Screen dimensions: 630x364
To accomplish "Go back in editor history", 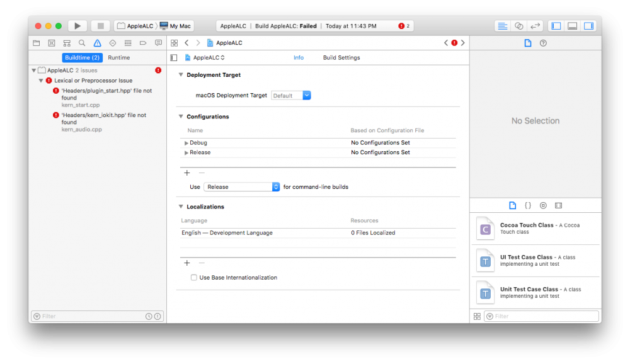I will pyautogui.click(x=187, y=43).
